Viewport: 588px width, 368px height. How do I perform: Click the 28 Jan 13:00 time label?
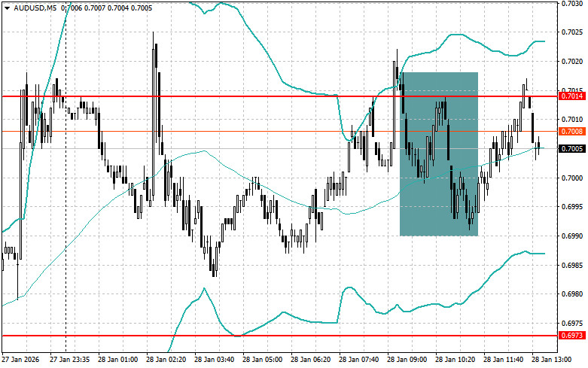tap(552, 360)
